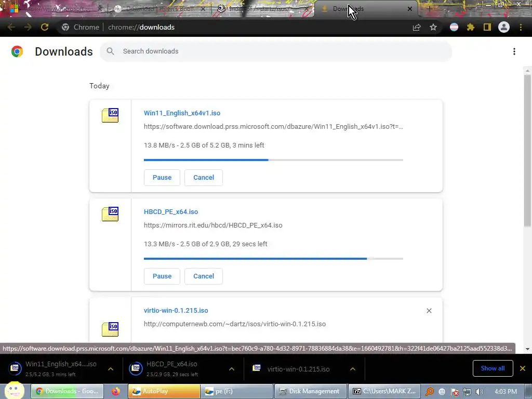This screenshot has width=532, height=399.
Task: Switch to 7-Zip C:\Users\MARK taskbar window
Action: tap(384, 391)
